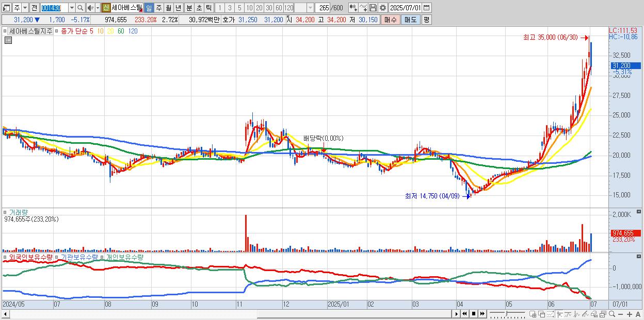Select the 월 monthly period toggle
The height and width of the screenshot is (320, 644).
tap(168, 8)
